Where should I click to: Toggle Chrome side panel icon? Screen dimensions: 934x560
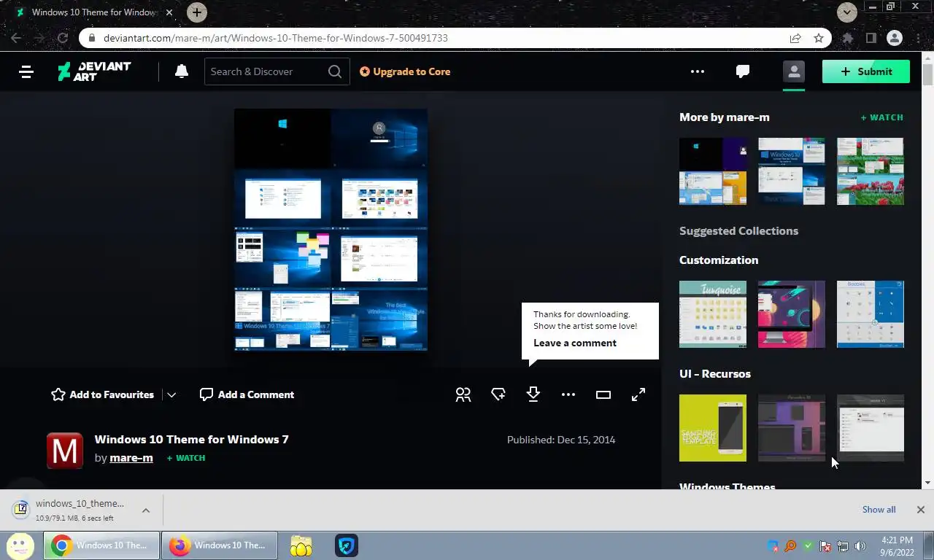coord(871,38)
